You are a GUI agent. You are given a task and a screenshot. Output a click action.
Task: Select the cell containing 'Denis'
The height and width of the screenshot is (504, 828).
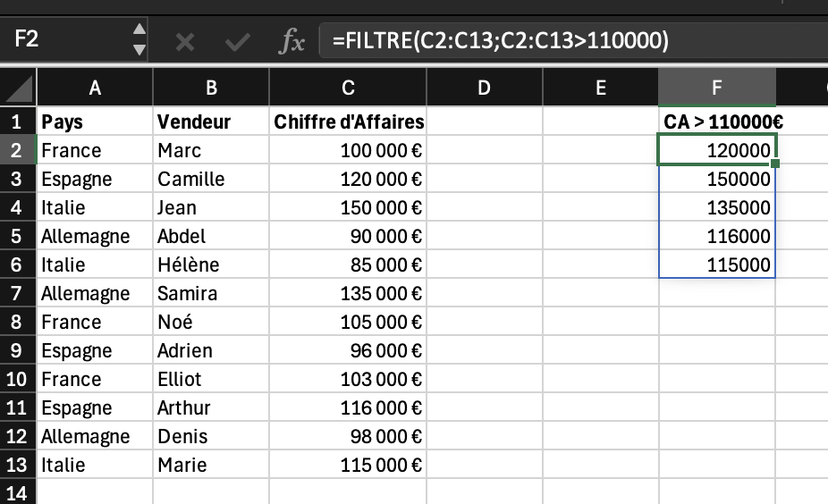211,436
